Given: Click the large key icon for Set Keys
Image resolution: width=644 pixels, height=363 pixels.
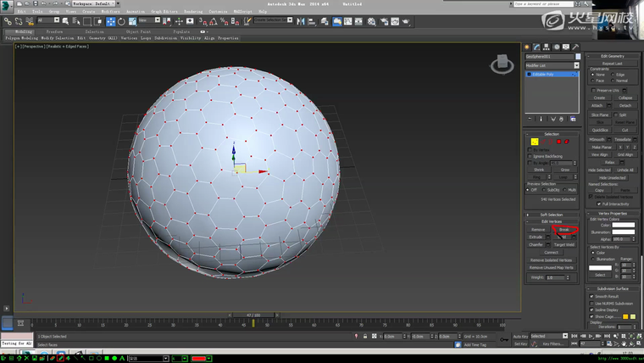Looking at the screenshot, I should click(505, 339).
